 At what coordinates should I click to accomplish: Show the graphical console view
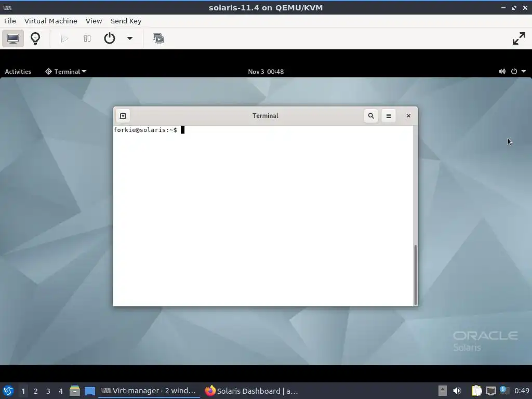pos(13,38)
